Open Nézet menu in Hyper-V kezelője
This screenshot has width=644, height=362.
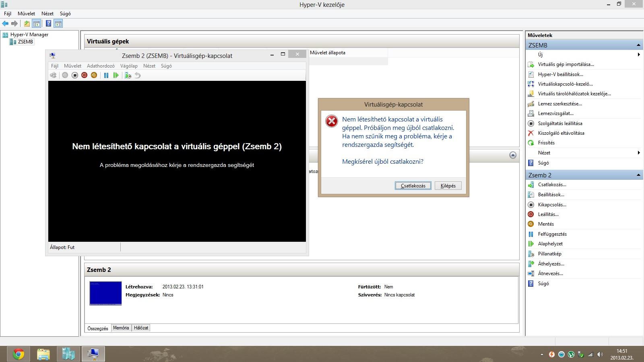[x=47, y=14]
